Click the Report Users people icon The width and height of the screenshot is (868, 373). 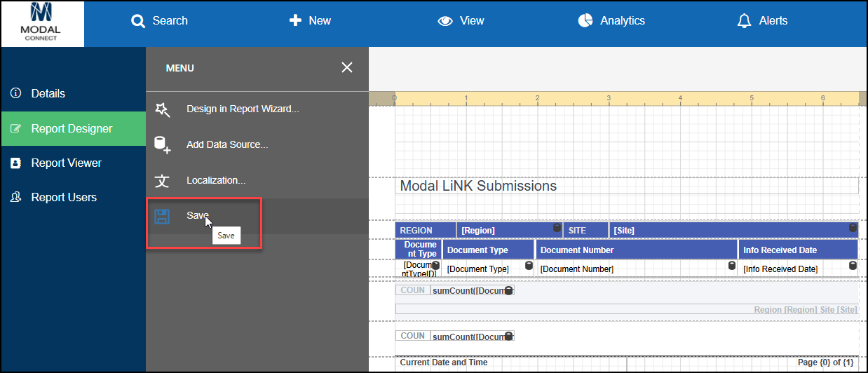click(16, 198)
